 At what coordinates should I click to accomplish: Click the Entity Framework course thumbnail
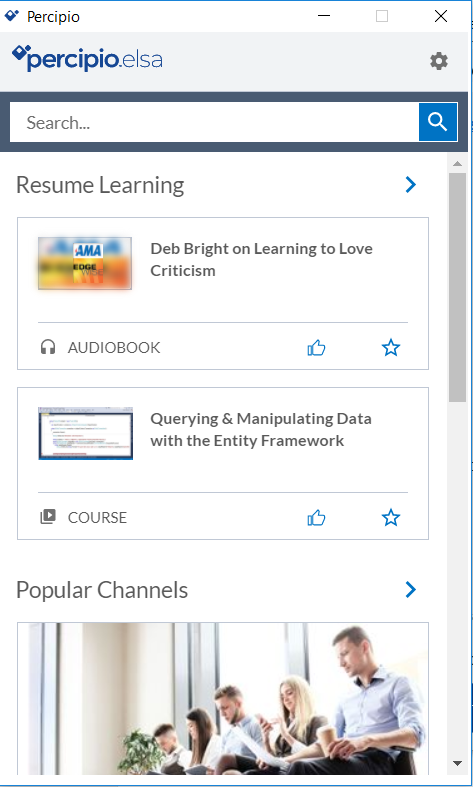coord(85,433)
